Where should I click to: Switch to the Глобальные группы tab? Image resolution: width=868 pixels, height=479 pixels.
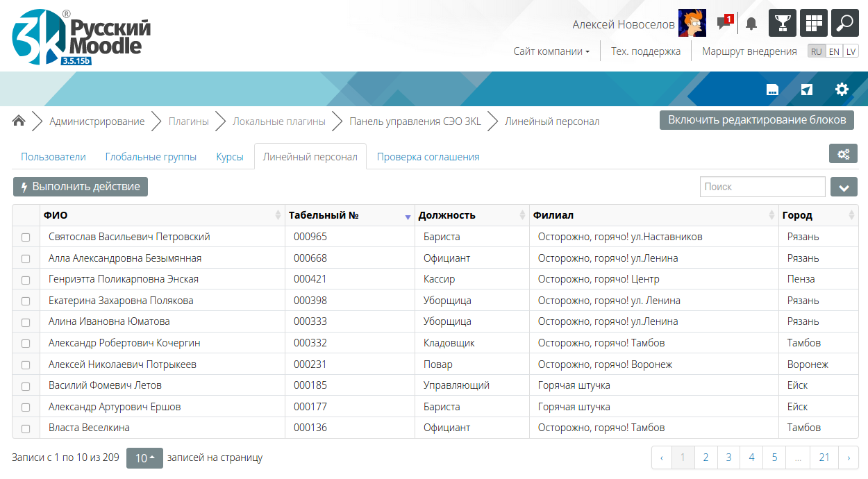[x=151, y=157]
